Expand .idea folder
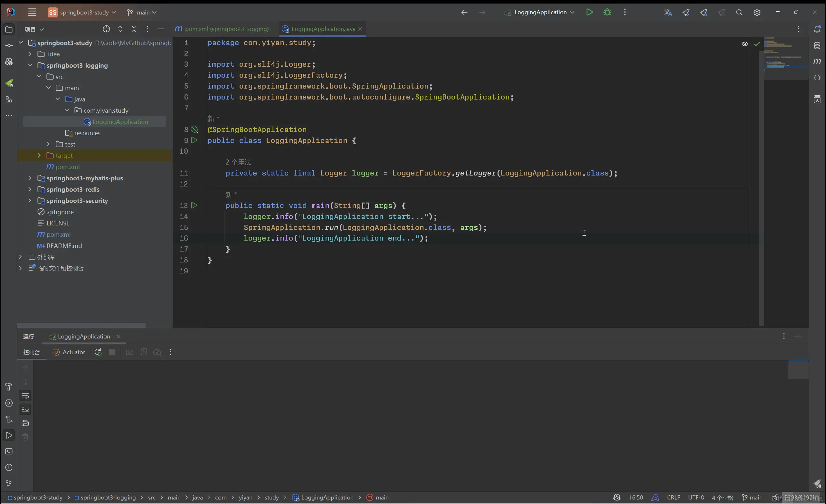826x504 pixels. click(x=30, y=54)
